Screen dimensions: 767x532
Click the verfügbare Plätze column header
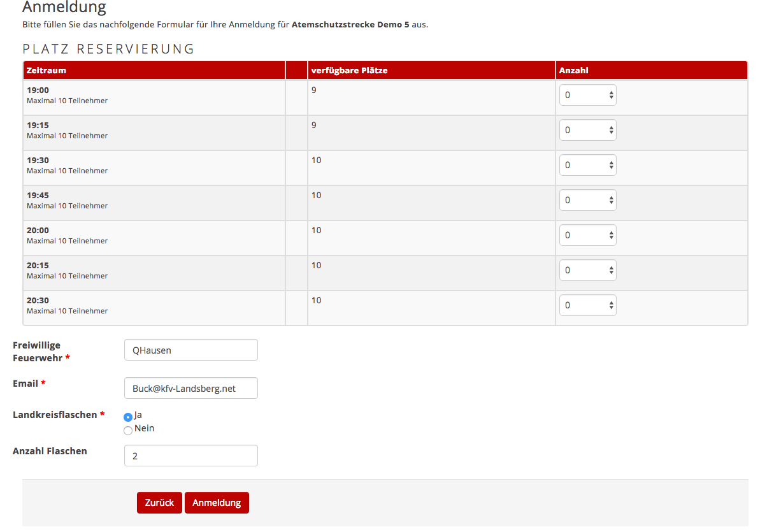pyautogui.click(x=349, y=71)
